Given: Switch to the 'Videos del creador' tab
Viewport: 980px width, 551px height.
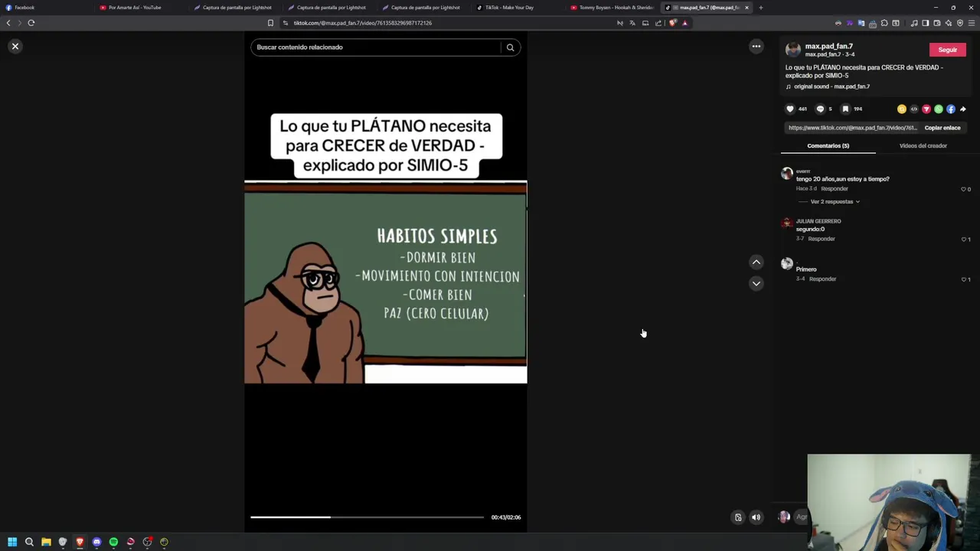Looking at the screenshot, I should point(923,145).
